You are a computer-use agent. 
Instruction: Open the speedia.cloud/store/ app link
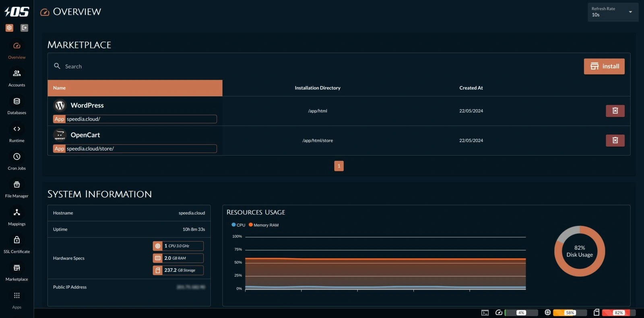[90, 149]
